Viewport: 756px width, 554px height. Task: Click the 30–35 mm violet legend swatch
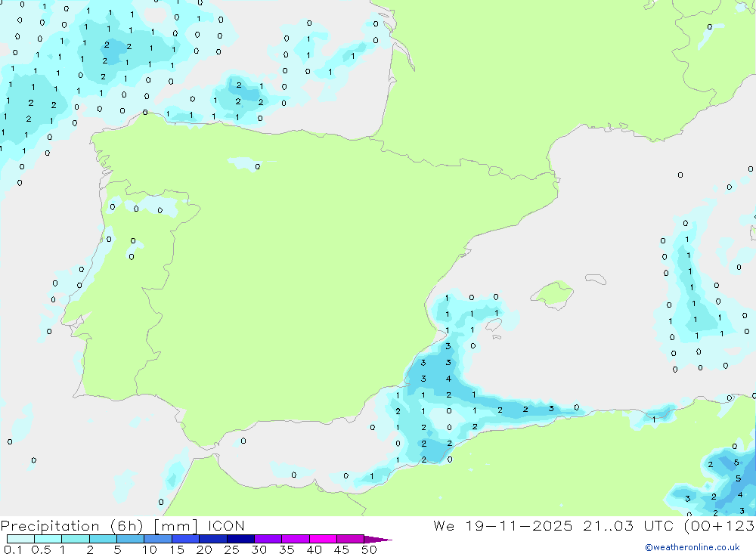point(268,539)
